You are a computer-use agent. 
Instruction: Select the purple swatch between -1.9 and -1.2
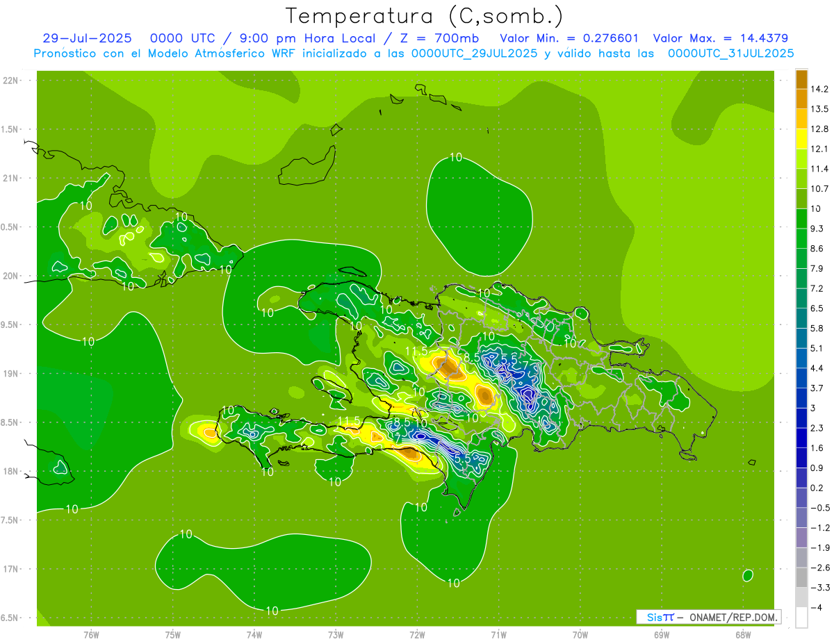coord(801,538)
